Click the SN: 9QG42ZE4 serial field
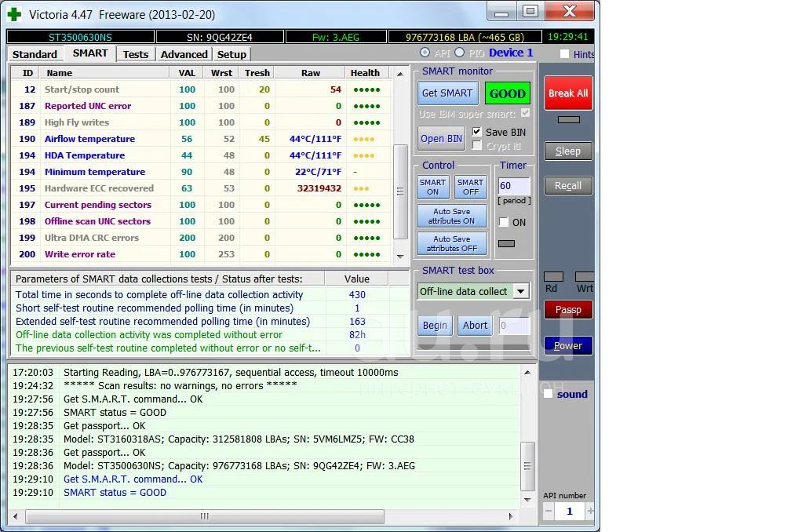Screen dimensions: 791x532 point(220,37)
